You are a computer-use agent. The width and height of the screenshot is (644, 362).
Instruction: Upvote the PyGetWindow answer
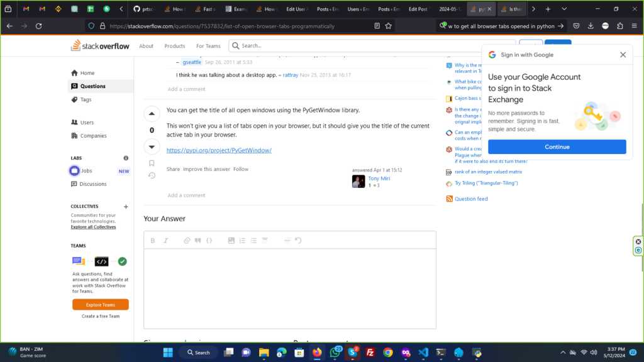[x=152, y=114]
